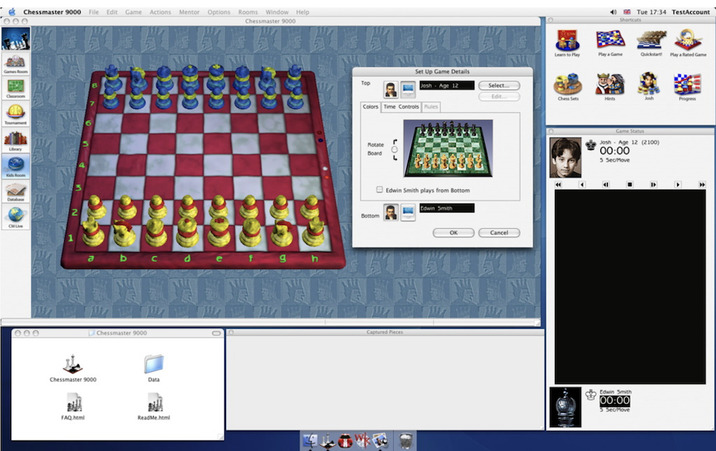The image size is (716, 451).
Task: Select computer player type for Top
Action: coord(408,88)
